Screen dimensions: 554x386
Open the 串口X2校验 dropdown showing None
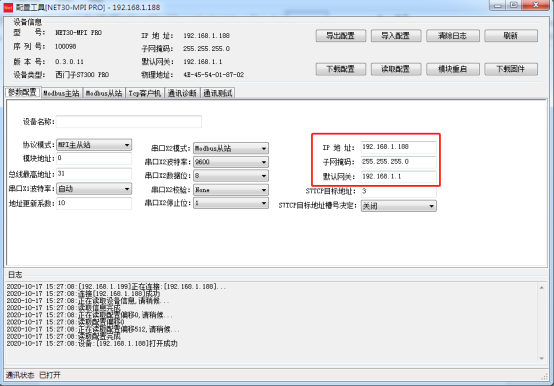point(231,190)
